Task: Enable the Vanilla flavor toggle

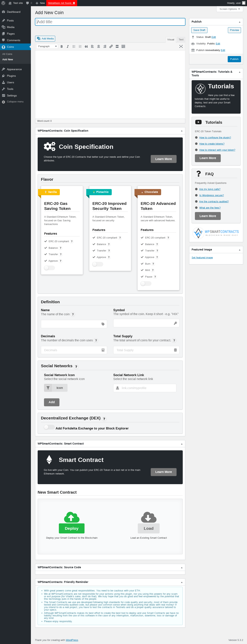Action: click(x=49, y=268)
